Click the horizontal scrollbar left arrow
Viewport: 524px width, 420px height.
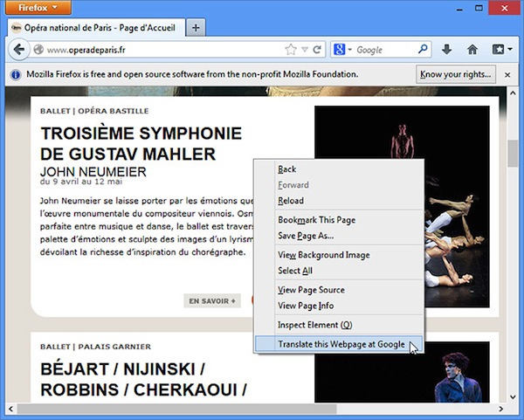coord(11,409)
